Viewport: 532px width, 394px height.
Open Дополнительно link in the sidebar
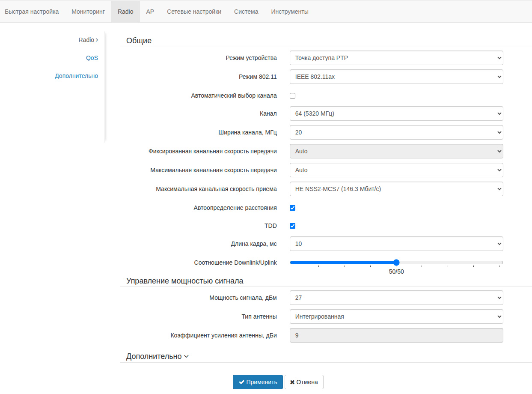tap(76, 76)
